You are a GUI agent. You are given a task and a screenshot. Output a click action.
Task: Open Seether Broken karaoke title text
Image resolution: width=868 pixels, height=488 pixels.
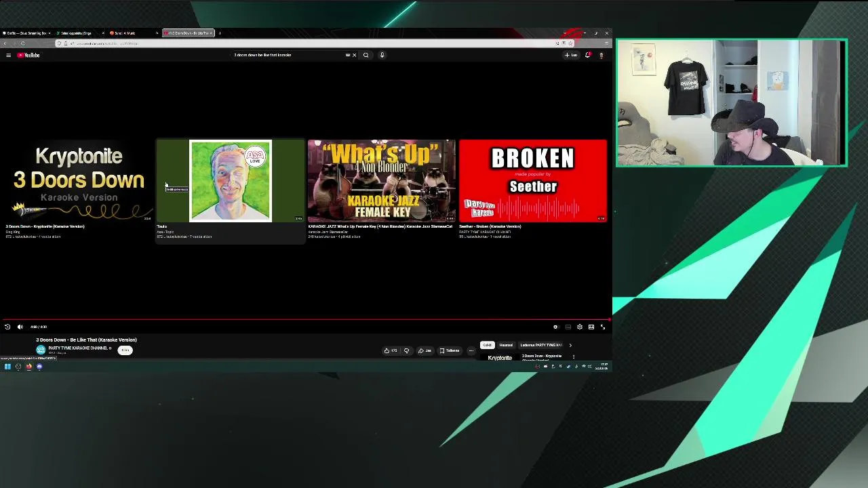coord(490,226)
